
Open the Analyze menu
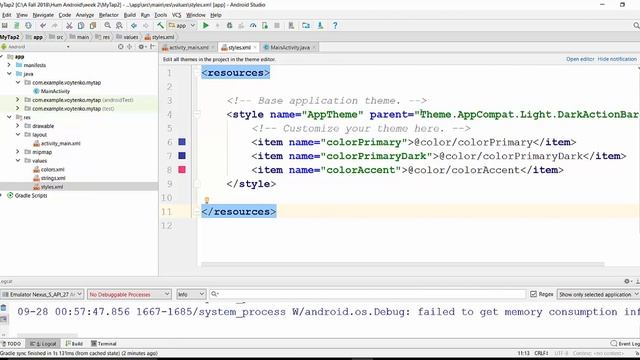pos(85,15)
